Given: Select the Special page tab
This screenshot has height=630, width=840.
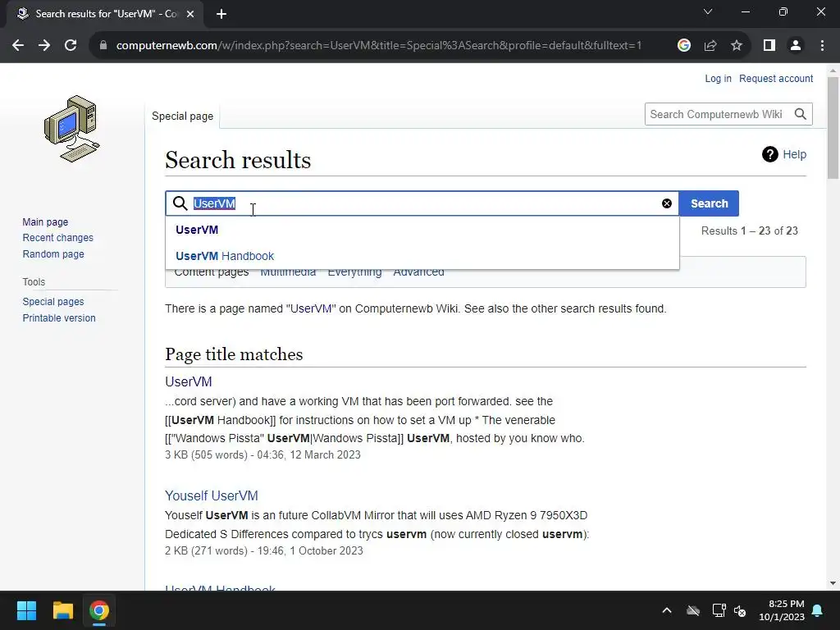Looking at the screenshot, I should [182, 116].
